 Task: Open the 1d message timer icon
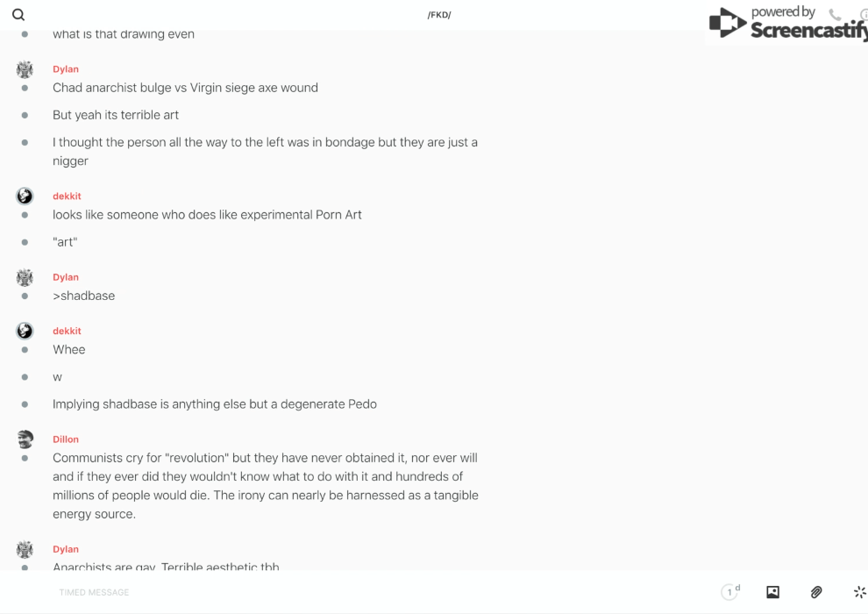tap(730, 592)
